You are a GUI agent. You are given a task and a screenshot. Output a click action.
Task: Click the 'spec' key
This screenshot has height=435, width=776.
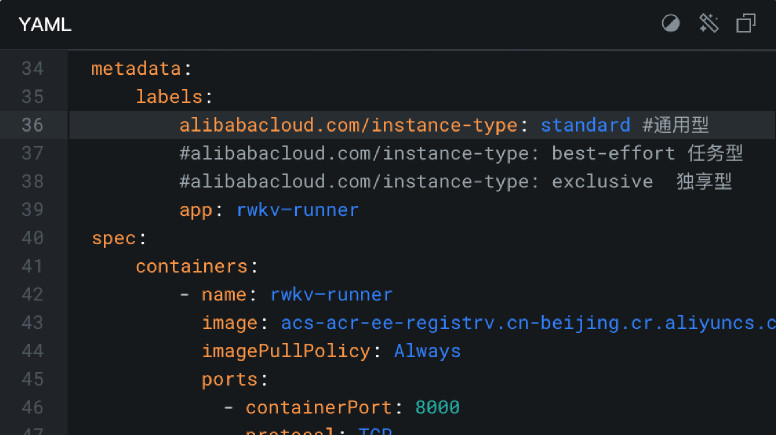(114, 239)
